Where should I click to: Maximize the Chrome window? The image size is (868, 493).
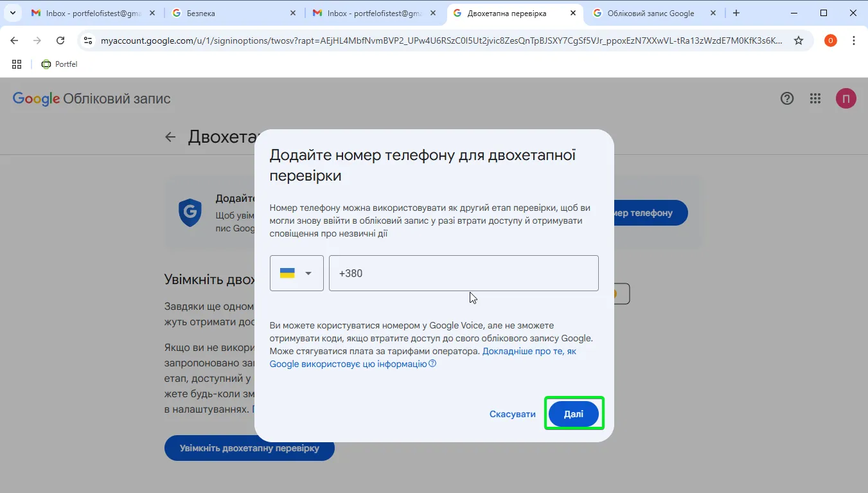click(824, 13)
